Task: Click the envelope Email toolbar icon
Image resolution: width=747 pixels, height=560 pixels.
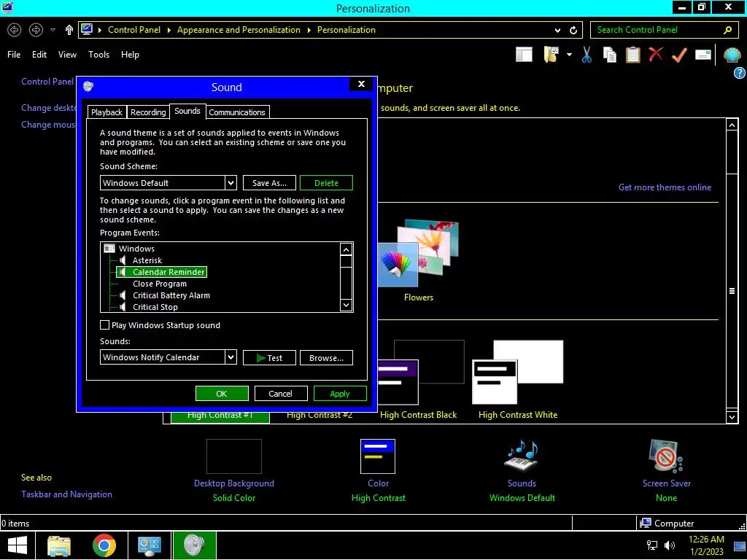Action: [703, 55]
